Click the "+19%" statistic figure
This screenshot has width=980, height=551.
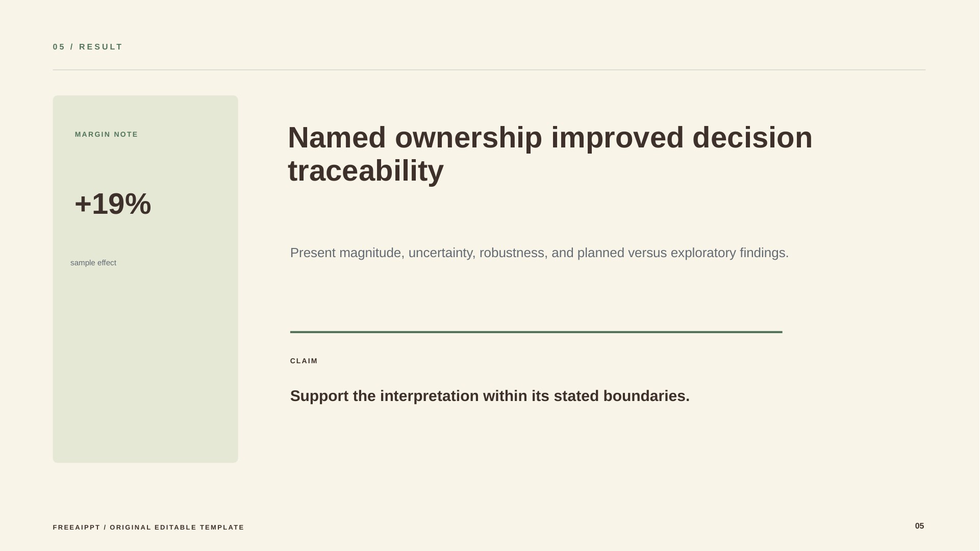tap(113, 204)
